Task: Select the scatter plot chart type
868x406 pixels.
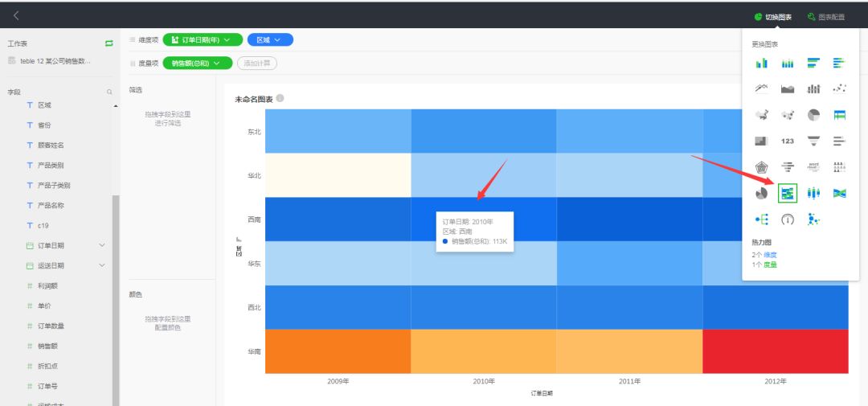Action: pos(839,88)
